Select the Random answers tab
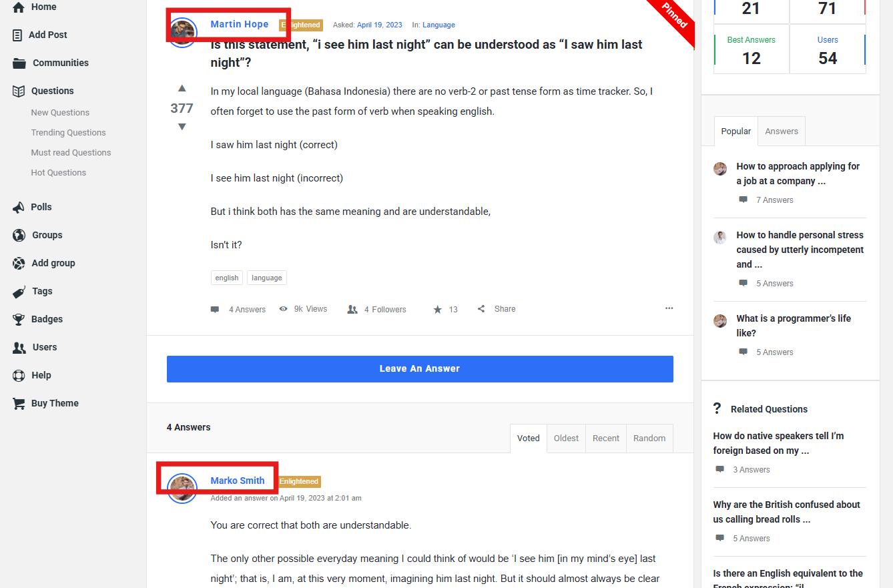Image resolution: width=893 pixels, height=588 pixels. click(649, 438)
